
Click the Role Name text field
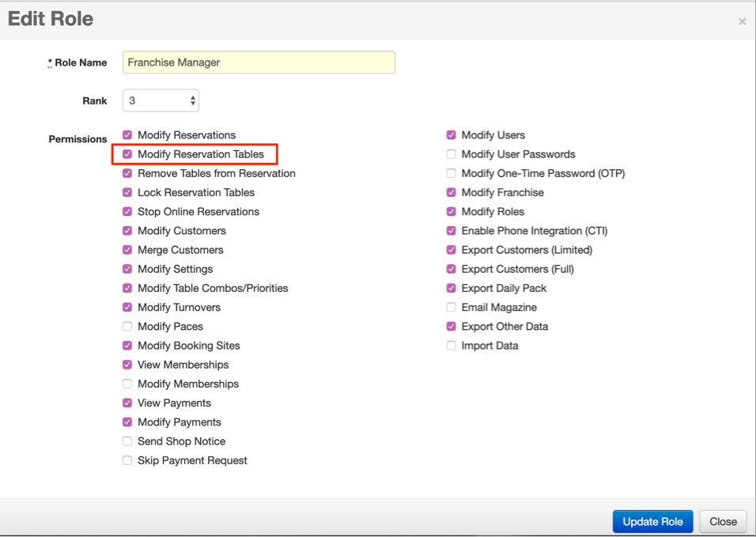coord(259,62)
